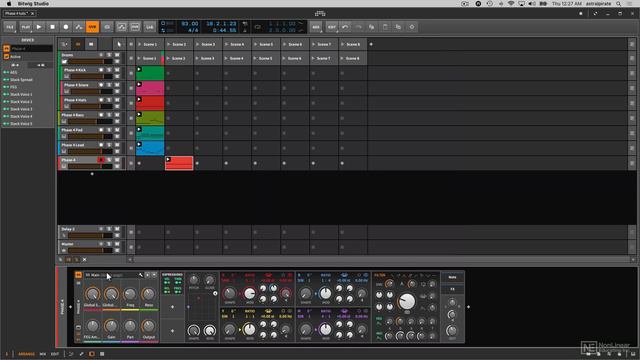The height and width of the screenshot is (360, 640).
Task: Toggle Phase-4 device power in inspector
Action: [7, 49]
